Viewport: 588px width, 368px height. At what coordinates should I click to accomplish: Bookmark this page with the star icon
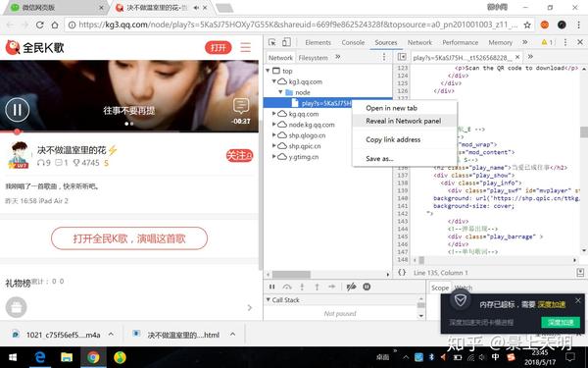tap(527, 25)
